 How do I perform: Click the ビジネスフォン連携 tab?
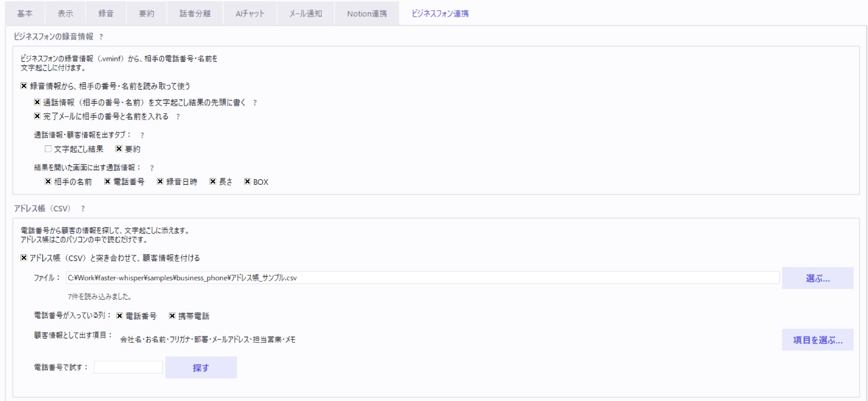(440, 14)
